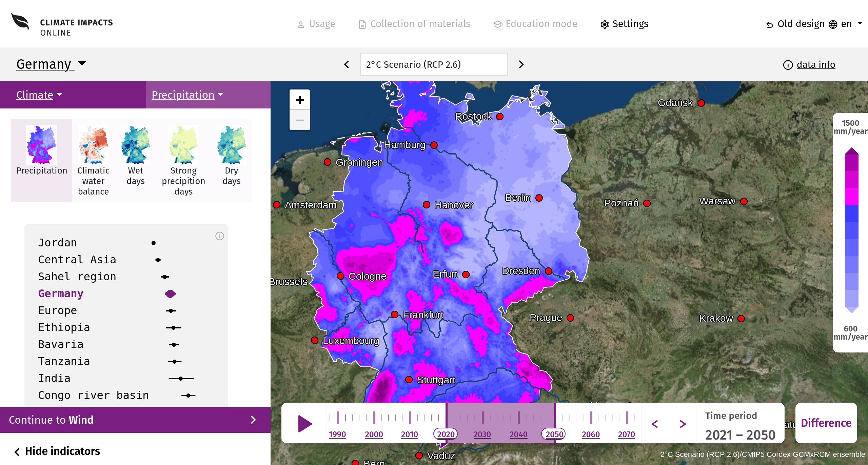This screenshot has height=465, width=868.
Task: Step the time period forward
Action: click(683, 424)
